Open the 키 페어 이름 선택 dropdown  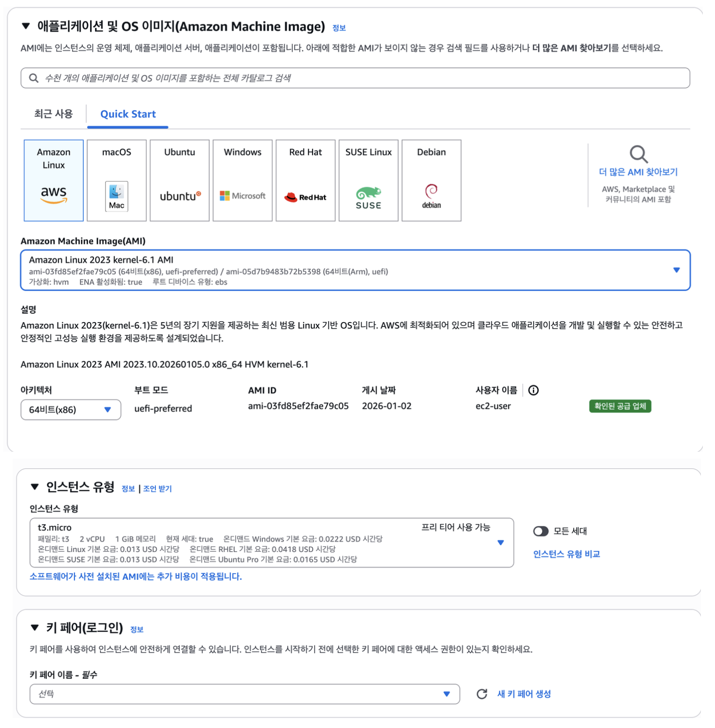coord(245,694)
